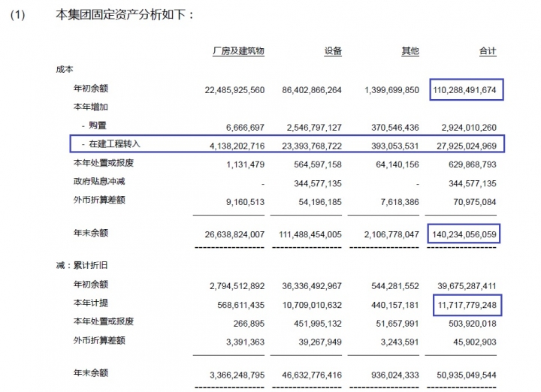Click the total 11,717,779,248
541x392 pixels.
[x=467, y=305]
